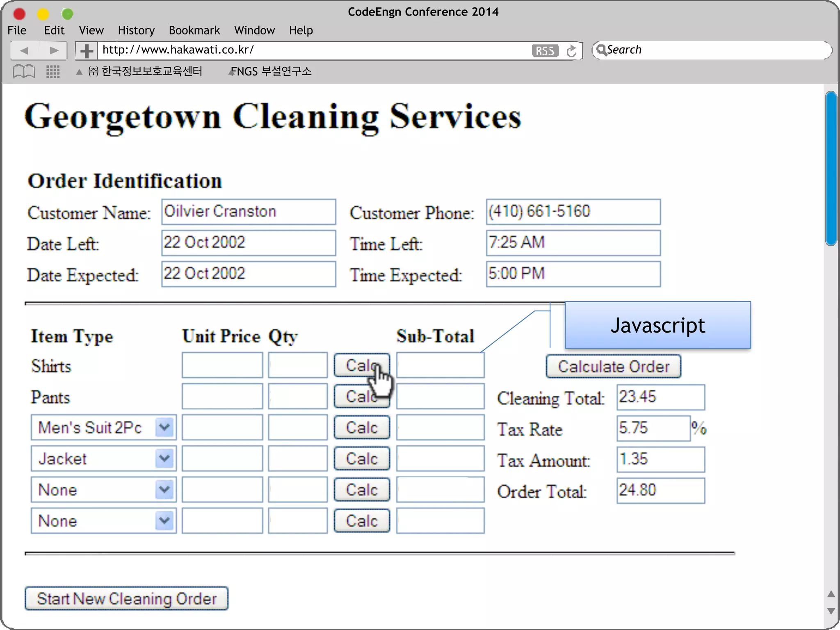Open the Jacket item type dropdown
840x630 pixels.
(x=164, y=458)
